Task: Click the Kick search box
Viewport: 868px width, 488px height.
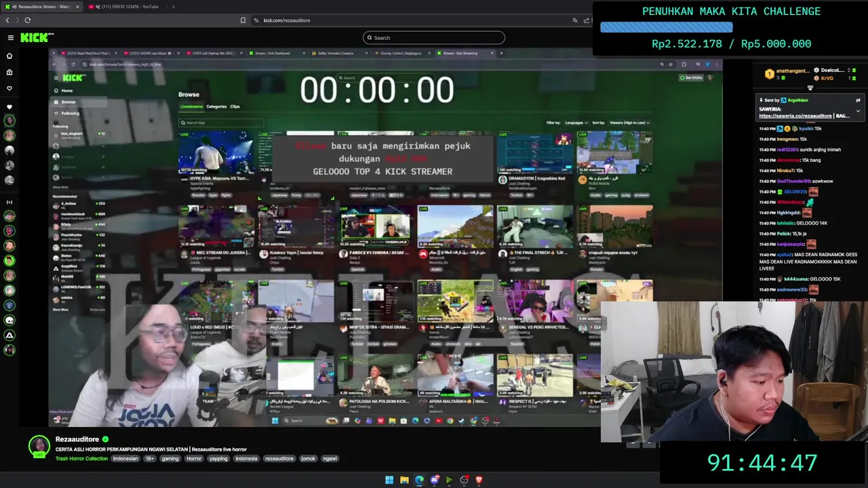Action: point(434,38)
